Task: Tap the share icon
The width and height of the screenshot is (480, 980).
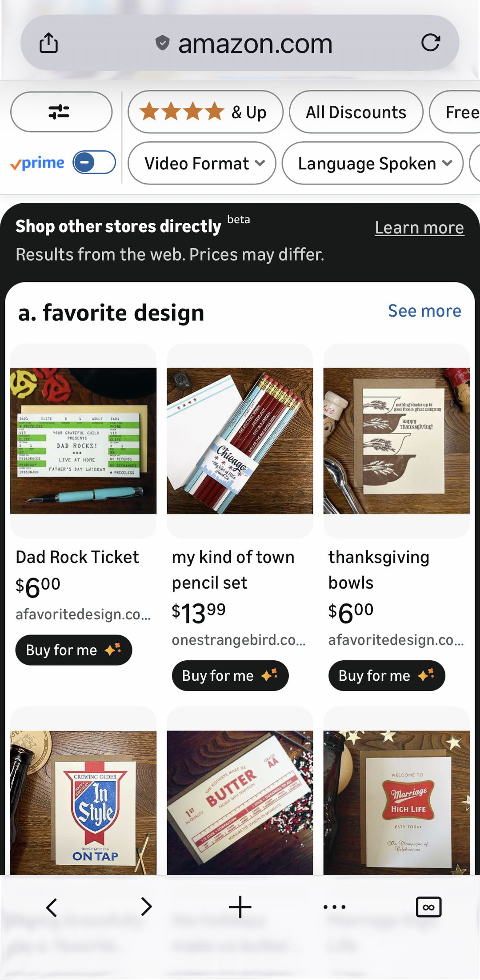Action: click(49, 43)
